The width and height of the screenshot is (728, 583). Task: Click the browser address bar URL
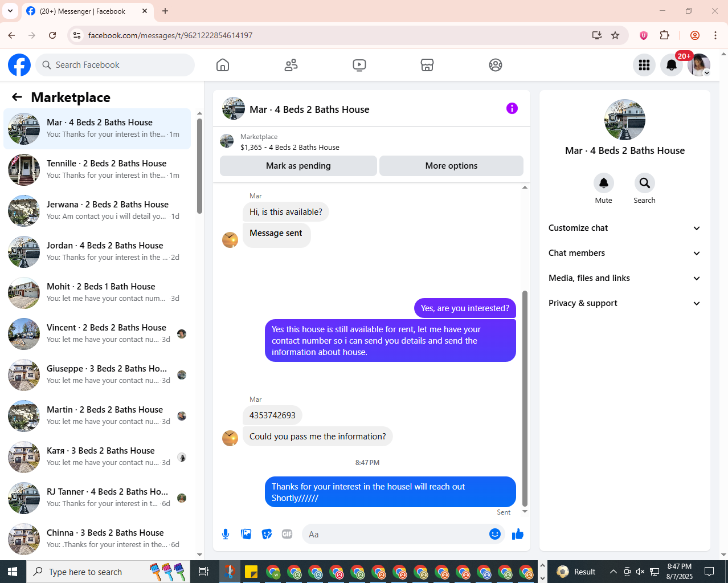(170, 35)
